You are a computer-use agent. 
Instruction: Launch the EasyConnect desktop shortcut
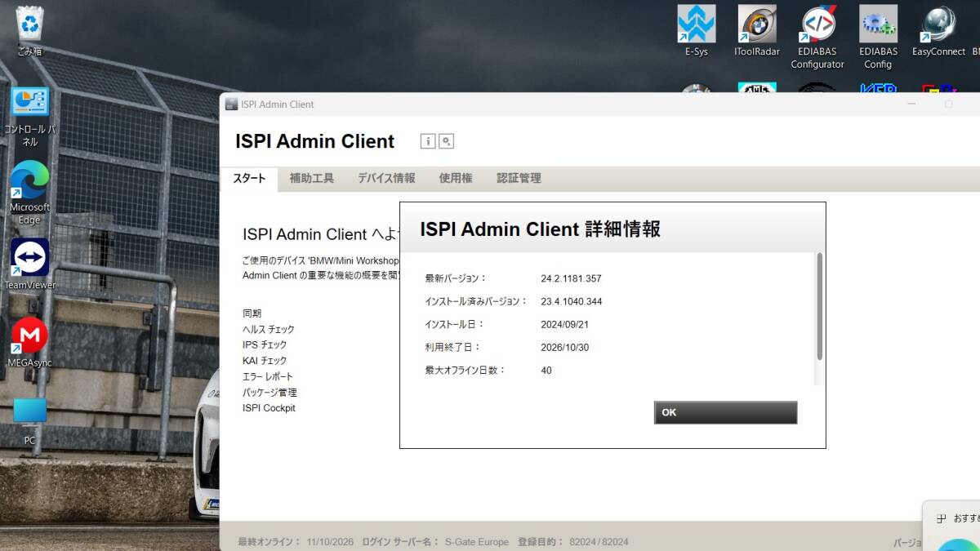click(938, 31)
